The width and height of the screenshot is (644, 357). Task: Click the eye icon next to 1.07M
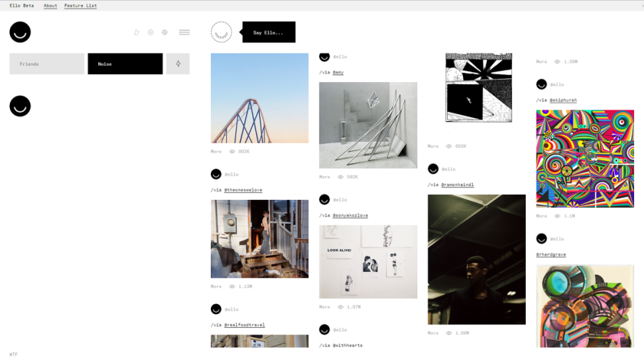[340, 307]
